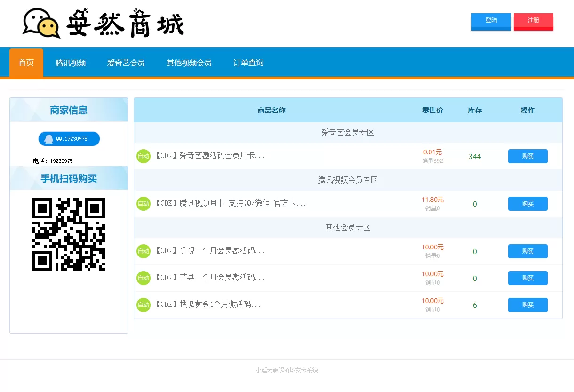The image size is (574, 392).
Task: Open the 【CDK】腾讯视频月卡 product name
Action: pos(230,203)
